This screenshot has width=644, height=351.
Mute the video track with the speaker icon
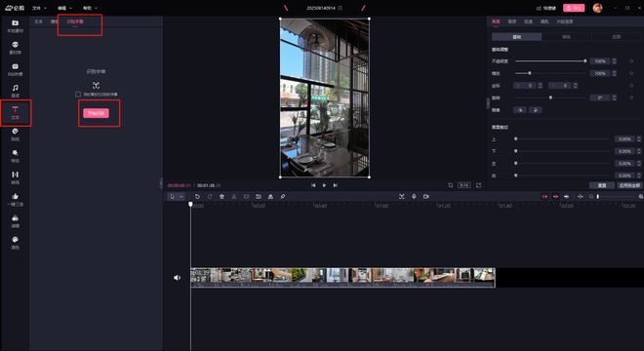[177, 278]
